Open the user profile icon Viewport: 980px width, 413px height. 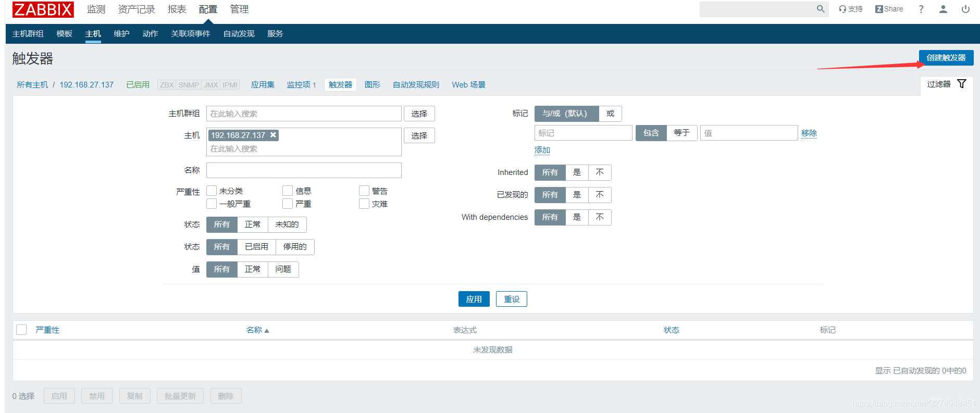coord(943,9)
